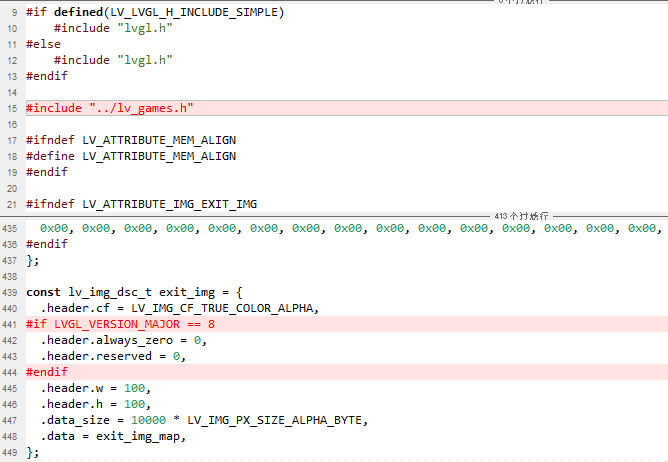
Task: Click line number 444 beside #endif
Action: tap(9, 372)
